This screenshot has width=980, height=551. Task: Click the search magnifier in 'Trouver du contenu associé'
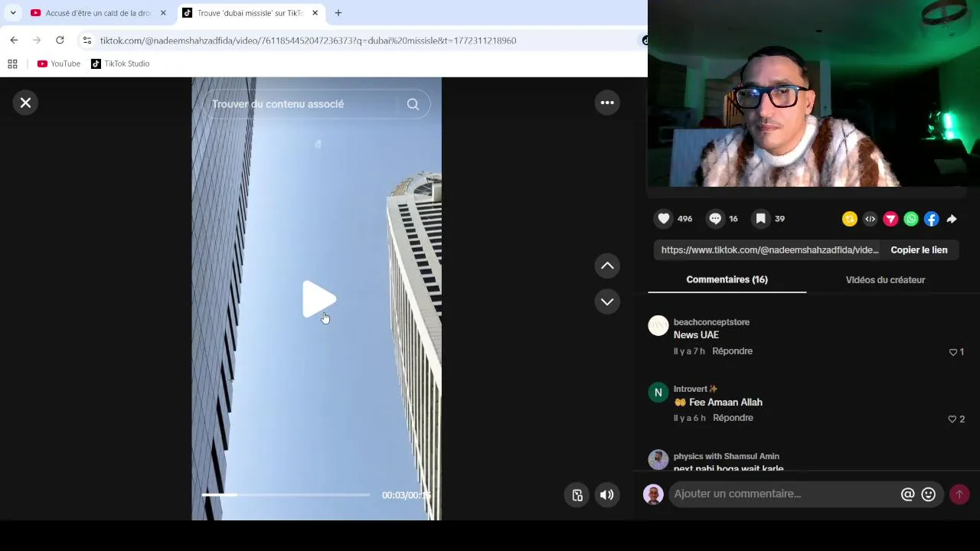click(413, 104)
